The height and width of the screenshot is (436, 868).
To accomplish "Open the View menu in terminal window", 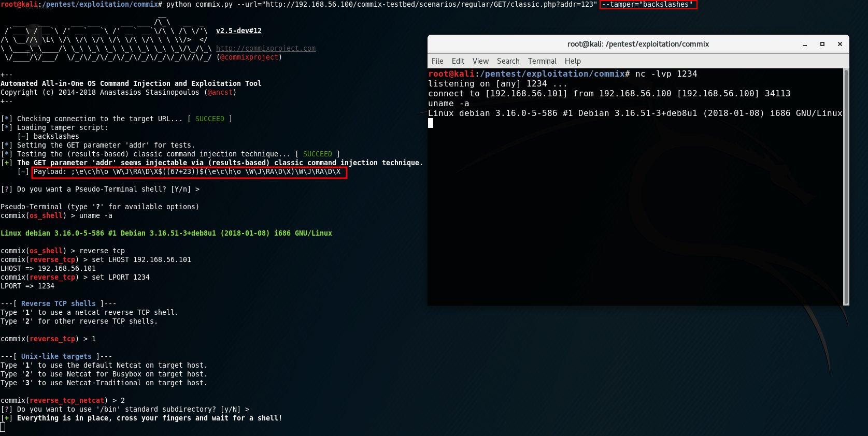I will tap(480, 61).
